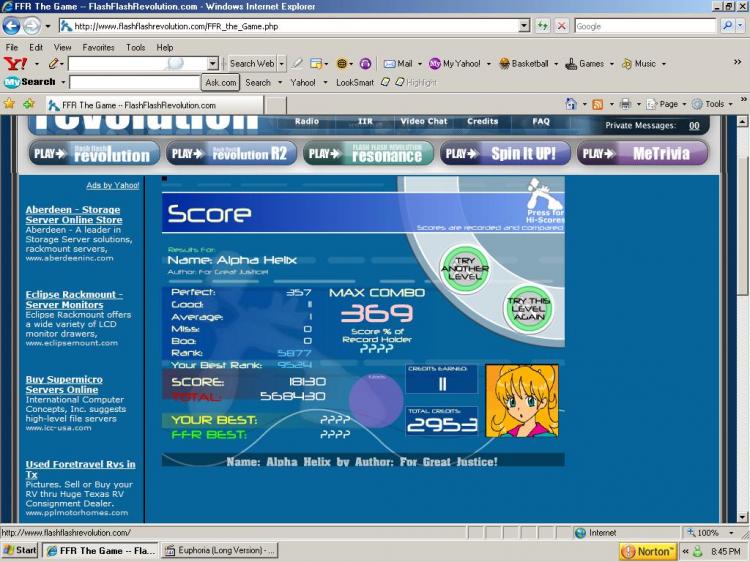Expand Yahoo toolbar overflow chevron

pos(738,62)
